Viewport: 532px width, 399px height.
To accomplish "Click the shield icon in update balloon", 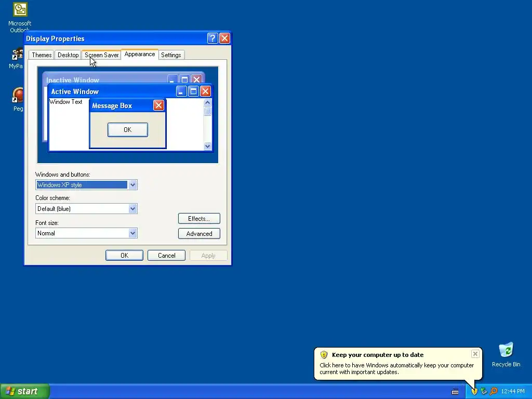I will pyautogui.click(x=324, y=354).
